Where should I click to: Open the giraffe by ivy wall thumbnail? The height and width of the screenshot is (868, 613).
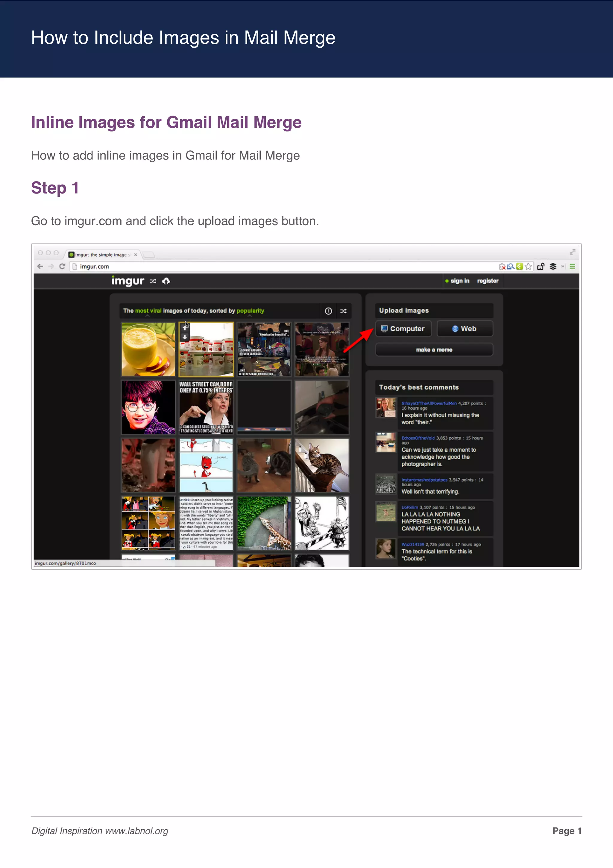264,523
